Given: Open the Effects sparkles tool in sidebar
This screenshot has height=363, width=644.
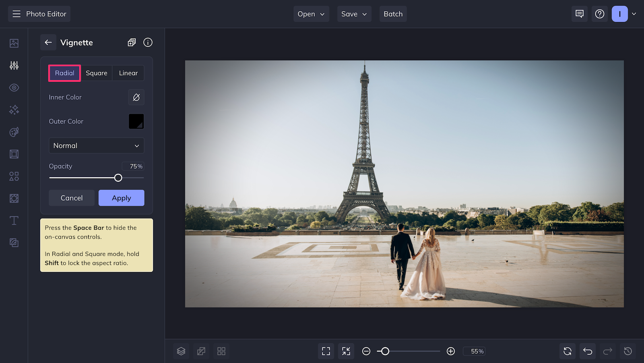Looking at the screenshot, I should pyautogui.click(x=14, y=110).
